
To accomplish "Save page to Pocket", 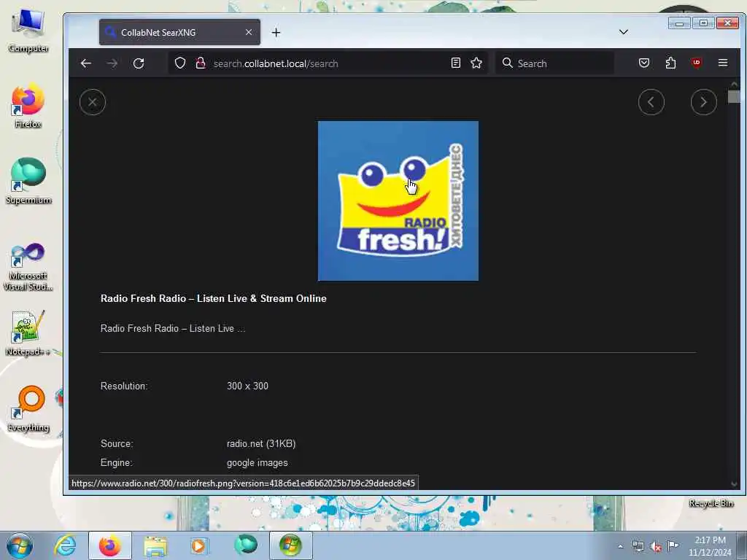I will [x=644, y=63].
